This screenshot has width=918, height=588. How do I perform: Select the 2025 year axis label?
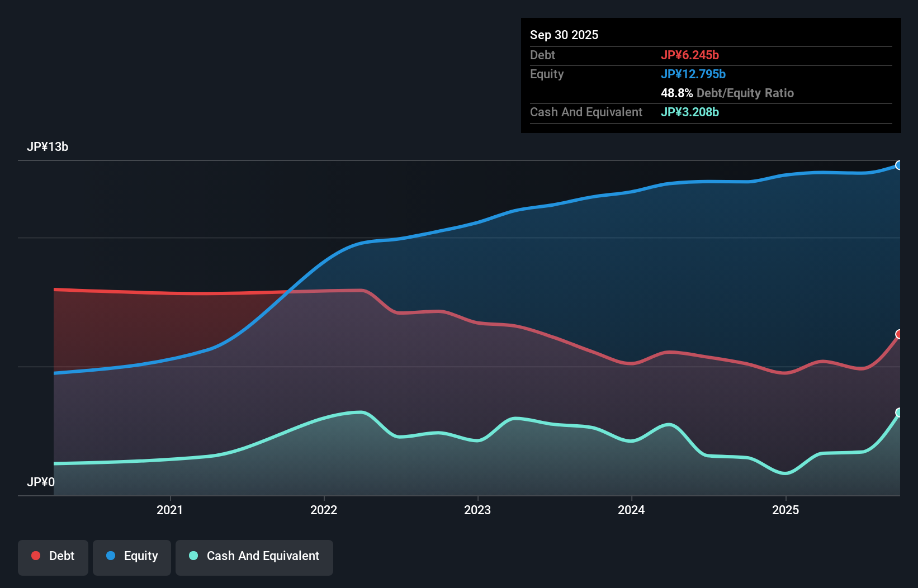point(785,510)
